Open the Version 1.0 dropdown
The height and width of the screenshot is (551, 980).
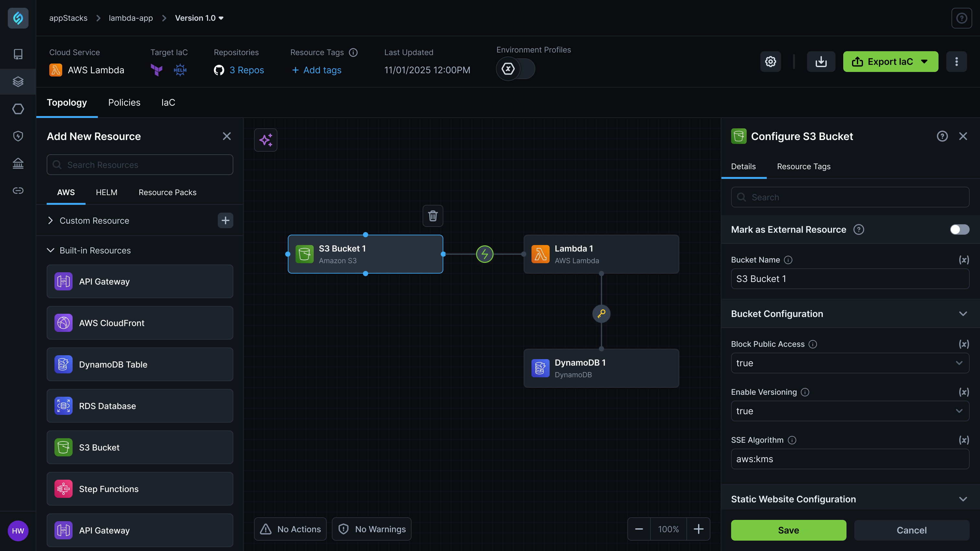[x=199, y=18]
